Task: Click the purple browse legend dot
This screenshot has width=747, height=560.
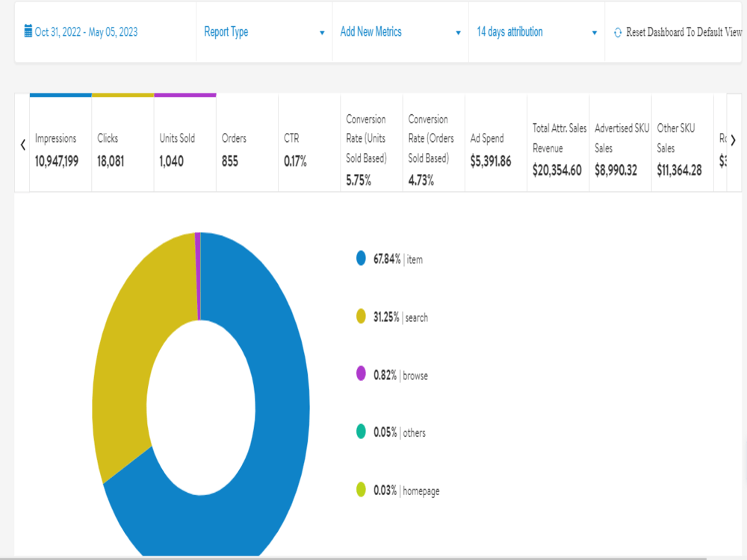Action: coord(361,373)
